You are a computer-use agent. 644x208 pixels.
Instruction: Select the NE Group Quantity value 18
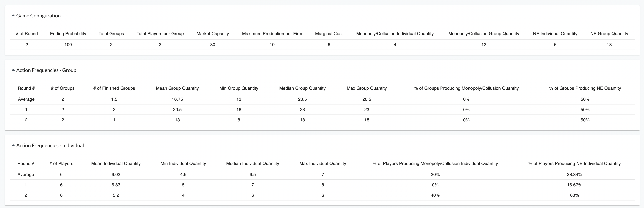click(x=609, y=45)
